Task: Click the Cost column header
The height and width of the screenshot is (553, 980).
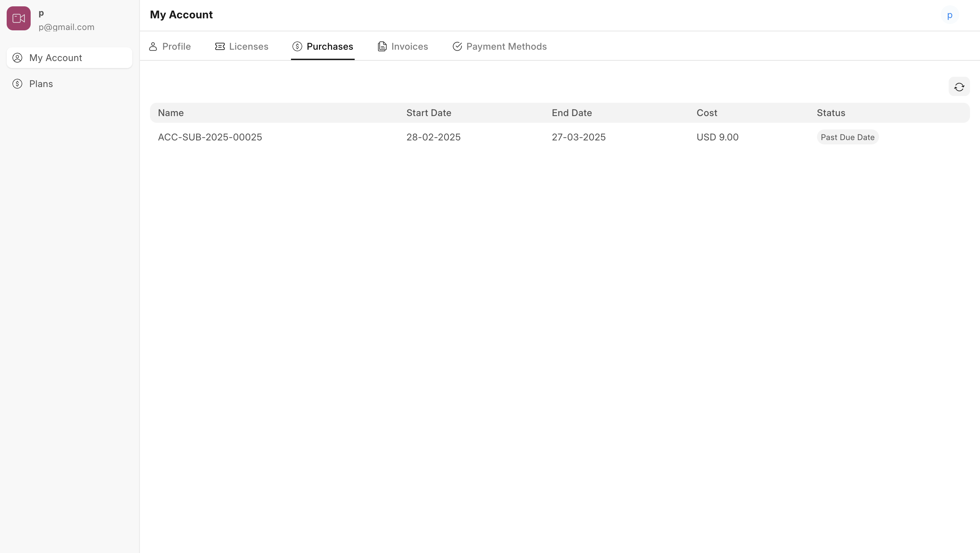Action: pos(706,113)
